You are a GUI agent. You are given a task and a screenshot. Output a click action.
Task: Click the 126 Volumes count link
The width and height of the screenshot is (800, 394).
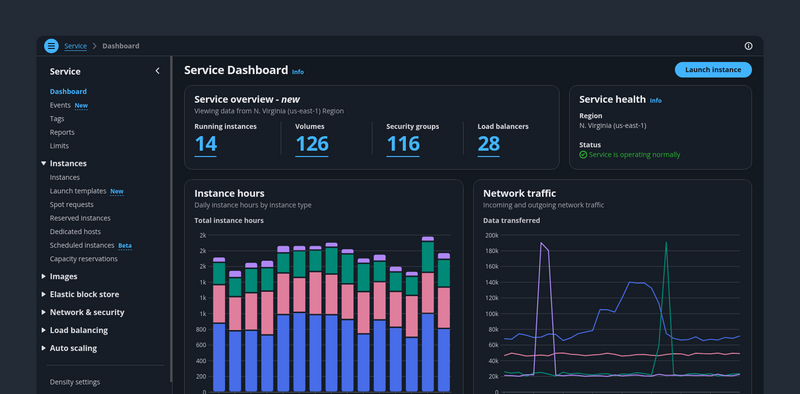pyautogui.click(x=312, y=144)
